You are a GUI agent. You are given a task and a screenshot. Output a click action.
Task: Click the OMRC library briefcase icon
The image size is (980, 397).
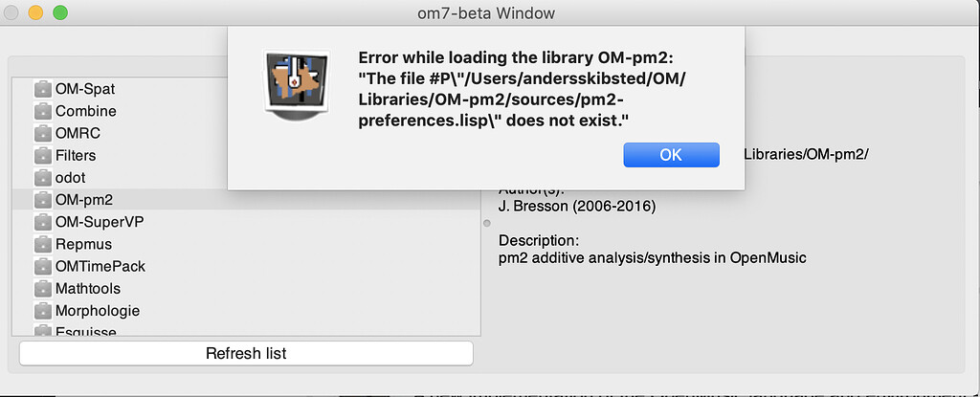pyautogui.click(x=43, y=133)
